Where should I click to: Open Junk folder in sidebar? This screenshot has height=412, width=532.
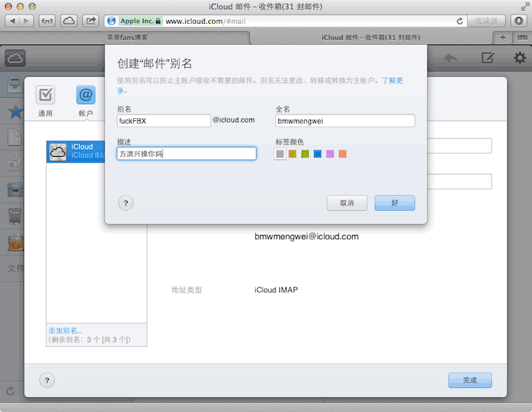click(15, 242)
